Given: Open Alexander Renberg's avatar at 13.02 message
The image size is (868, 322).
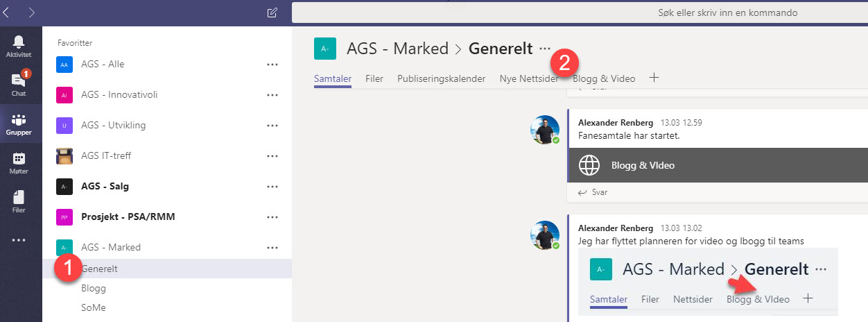Looking at the screenshot, I should coord(545,236).
